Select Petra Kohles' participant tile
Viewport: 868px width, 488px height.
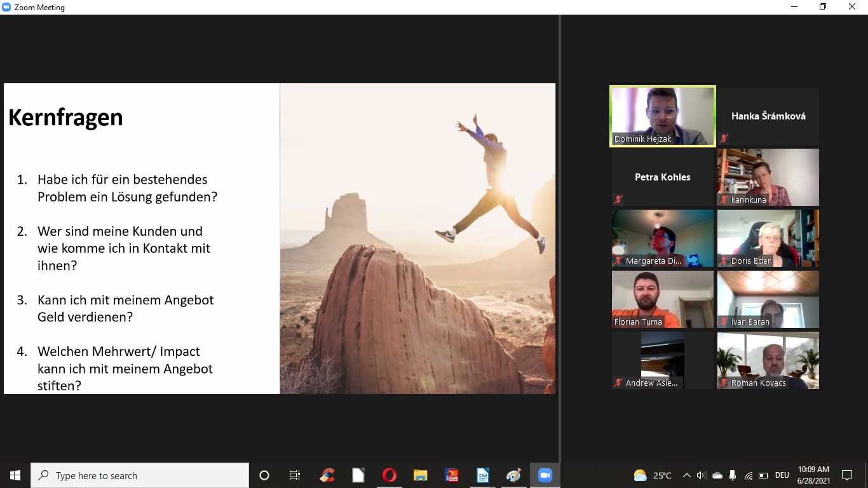click(663, 177)
